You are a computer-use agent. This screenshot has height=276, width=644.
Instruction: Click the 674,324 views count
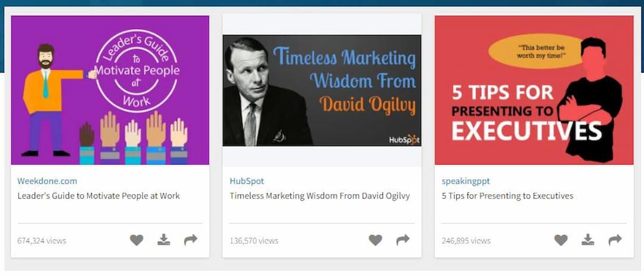click(x=42, y=241)
